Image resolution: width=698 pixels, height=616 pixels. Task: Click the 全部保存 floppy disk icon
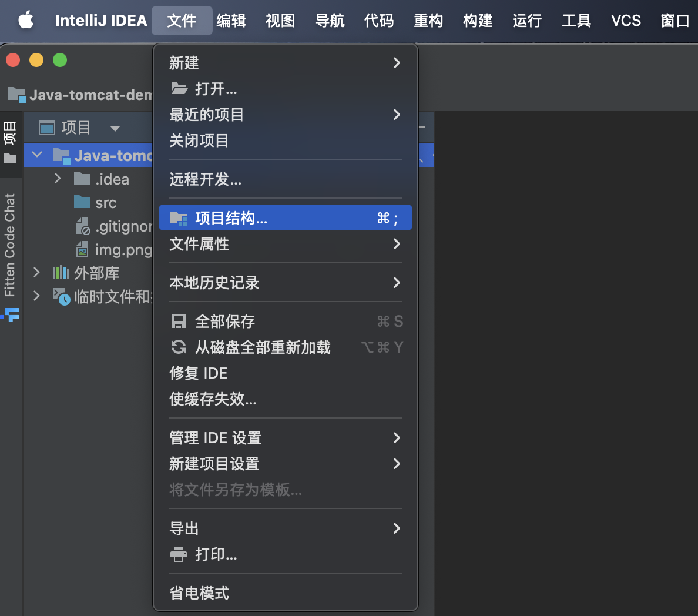click(x=178, y=322)
